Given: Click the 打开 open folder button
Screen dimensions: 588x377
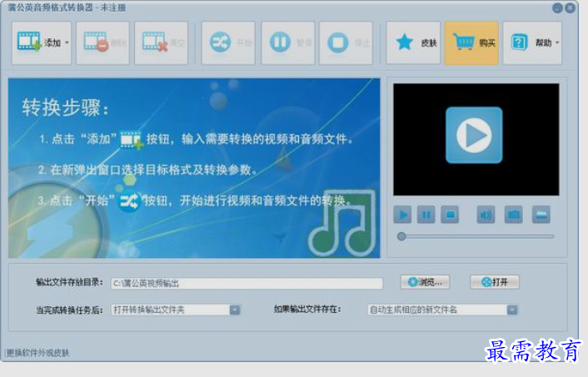Looking at the screenshot, I should click(495, 282).
